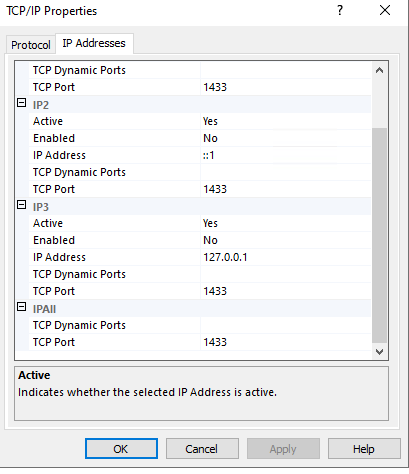Open the Help button

[x=364, y=449]
